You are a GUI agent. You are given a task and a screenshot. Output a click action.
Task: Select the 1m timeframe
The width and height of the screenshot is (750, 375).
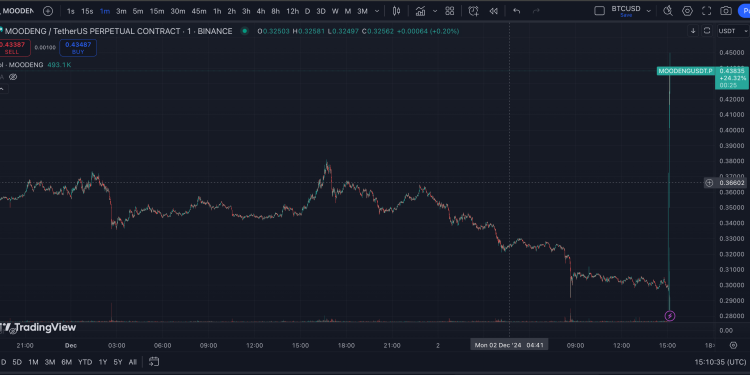(105, 11)
